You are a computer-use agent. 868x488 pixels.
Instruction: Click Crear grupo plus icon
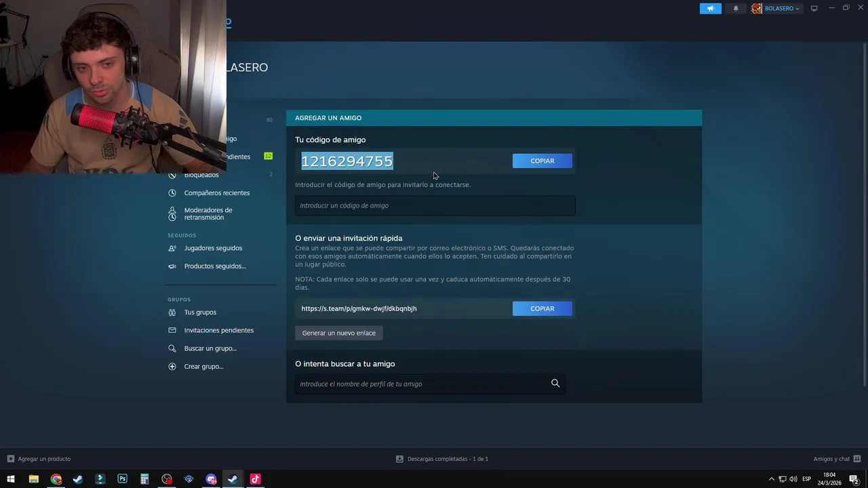[172, 367]
